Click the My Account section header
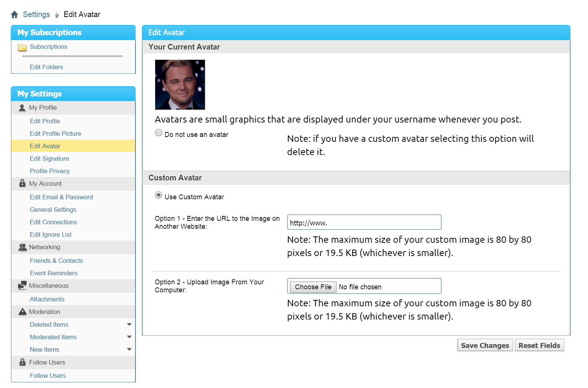 point(73,184)
